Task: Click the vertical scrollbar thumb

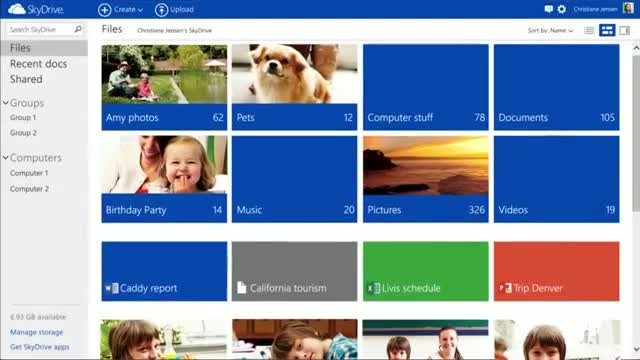Action: point(636,134)
